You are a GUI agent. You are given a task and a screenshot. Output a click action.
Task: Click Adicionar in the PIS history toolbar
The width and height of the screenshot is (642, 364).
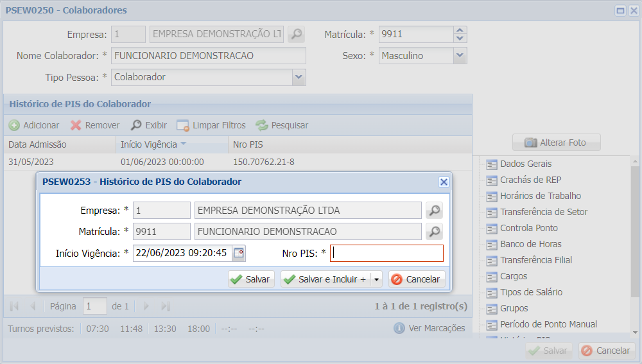click(x=34, y=125)
